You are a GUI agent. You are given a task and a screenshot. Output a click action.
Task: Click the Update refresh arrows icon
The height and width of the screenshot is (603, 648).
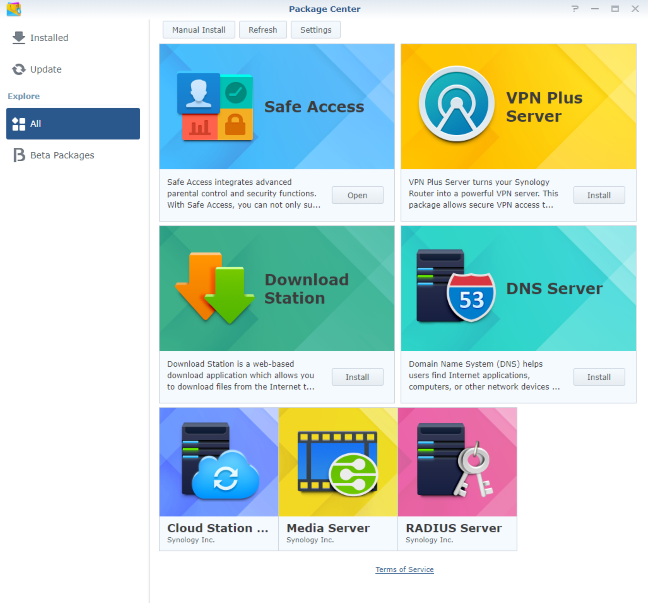coord(19,69)
